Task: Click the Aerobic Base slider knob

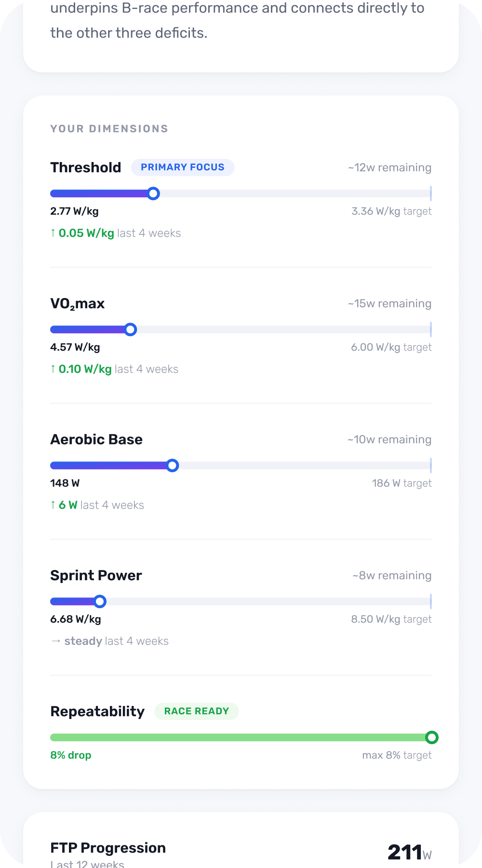Action: [x=173, y=465]
